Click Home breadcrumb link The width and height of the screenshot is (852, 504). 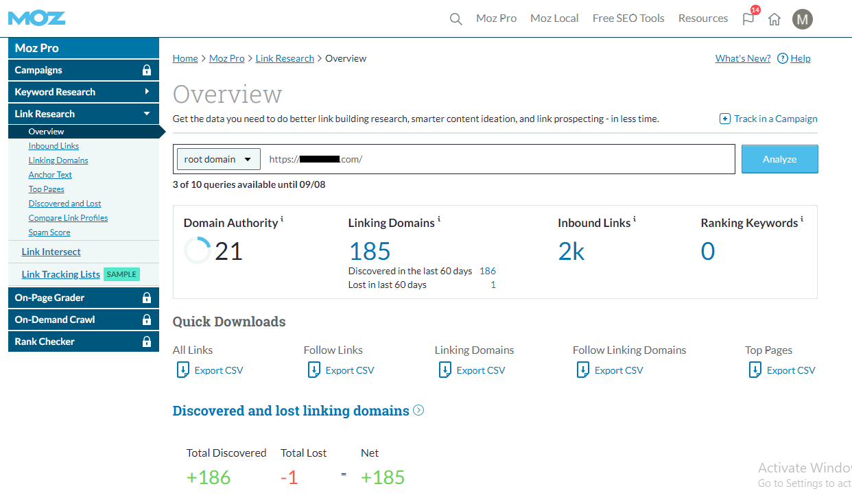point(185,58)
